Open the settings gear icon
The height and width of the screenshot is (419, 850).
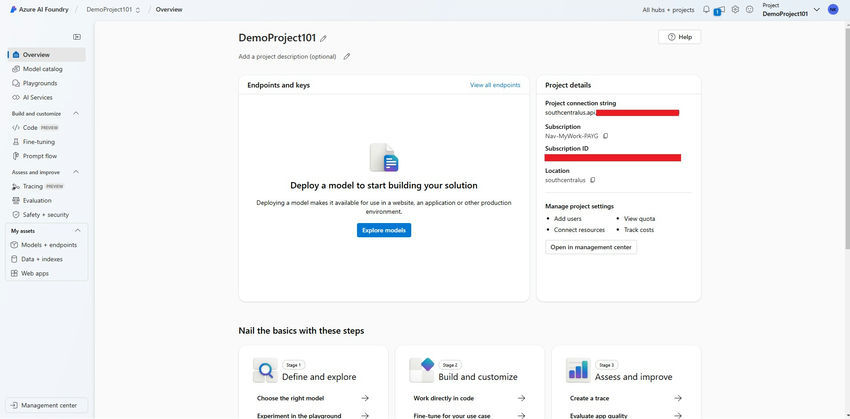tap(735, 9)
